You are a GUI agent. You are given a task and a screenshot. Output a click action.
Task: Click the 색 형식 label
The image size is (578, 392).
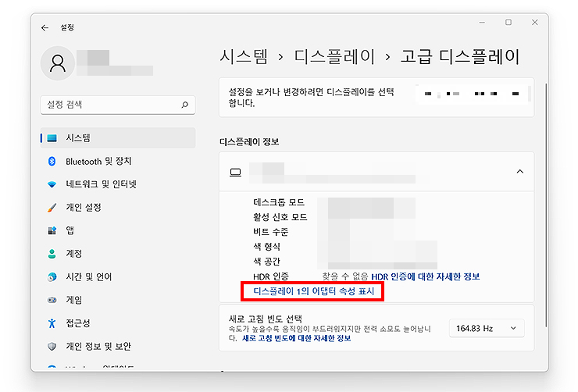(x=266, y=247)
